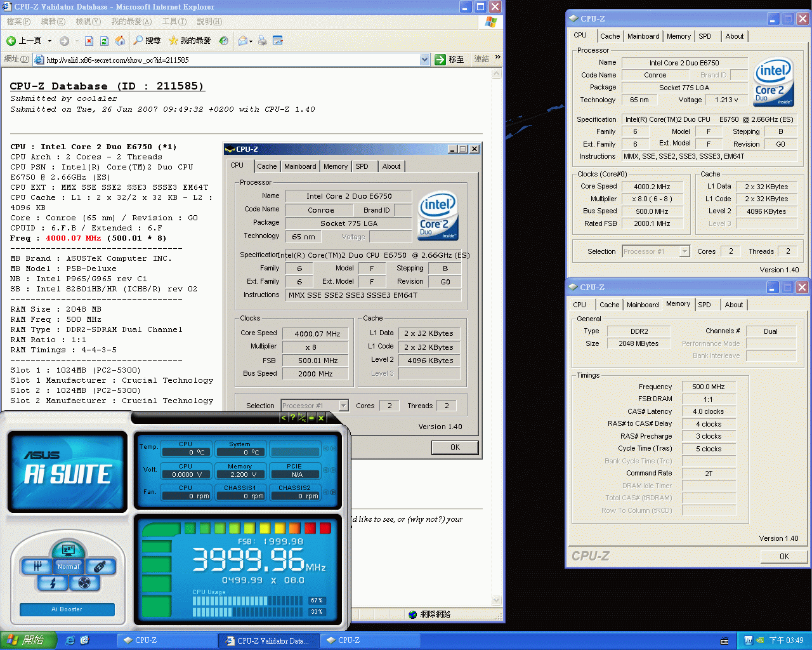Image resolution: width=812 pixels, height=650 pixels.
Task: Open the address bar URL dropdown
Action: pyautogui.click(x=425, y=60)
